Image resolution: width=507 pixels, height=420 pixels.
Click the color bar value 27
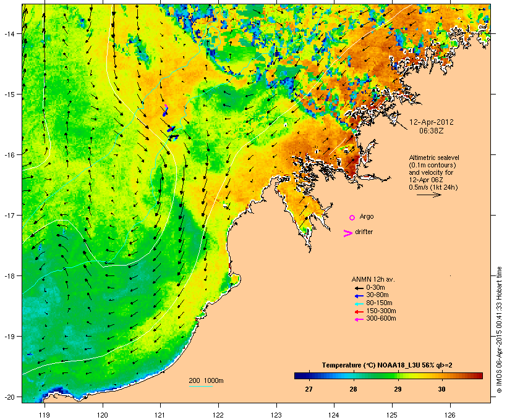pyautogui.click(x=309, y=389)
